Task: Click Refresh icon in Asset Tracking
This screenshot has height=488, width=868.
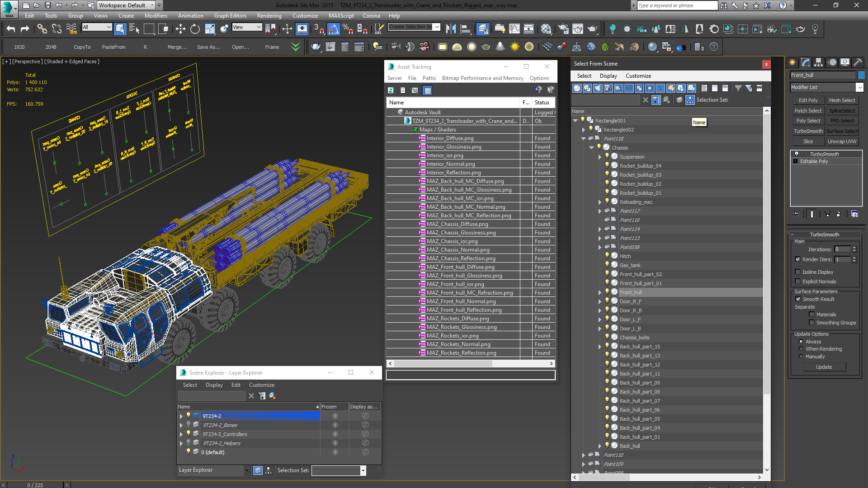Action: pyautogui.click(x=391, y=90)
